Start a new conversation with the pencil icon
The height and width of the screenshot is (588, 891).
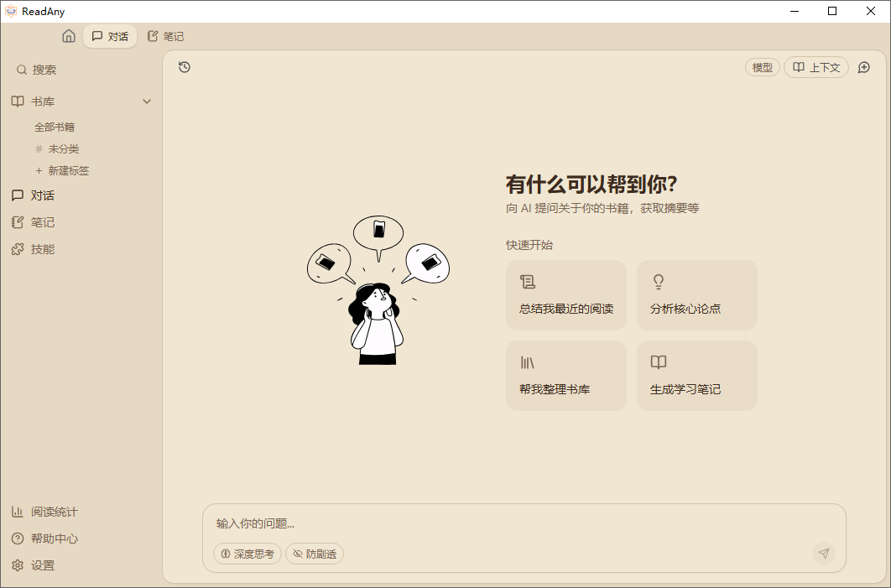point(863,67)
